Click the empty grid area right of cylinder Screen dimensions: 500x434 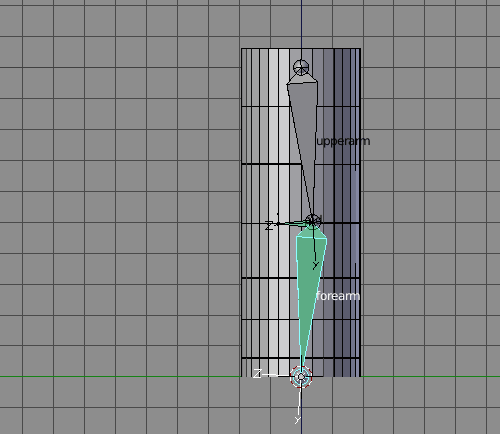click(430, 200)
